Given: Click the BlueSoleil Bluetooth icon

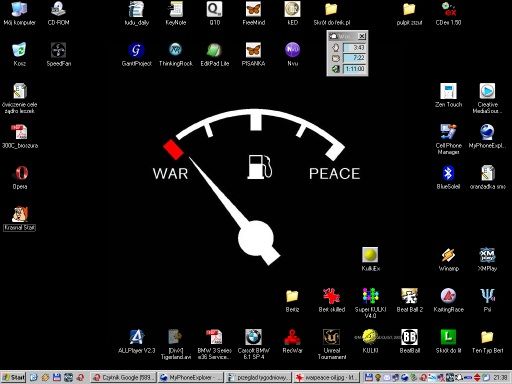Looking at the screenshot, I should click(x=448, y=177).
